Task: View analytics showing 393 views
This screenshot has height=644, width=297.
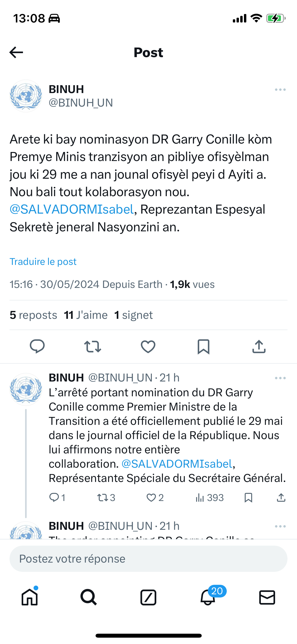Action: [x=210, y=498]
